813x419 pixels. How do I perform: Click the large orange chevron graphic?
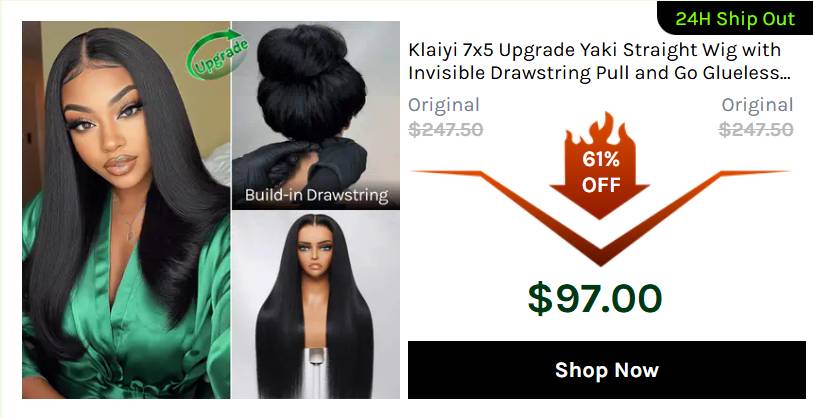(x=600, y=217)
